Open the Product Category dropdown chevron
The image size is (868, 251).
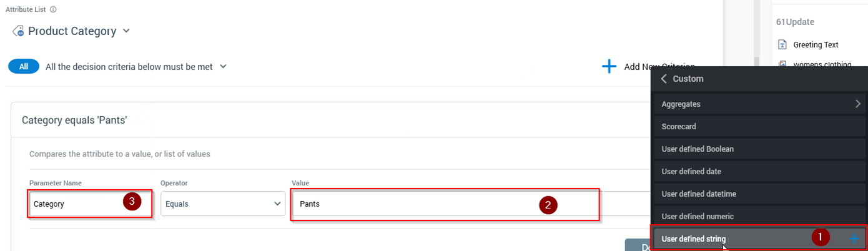pos(126,31)
